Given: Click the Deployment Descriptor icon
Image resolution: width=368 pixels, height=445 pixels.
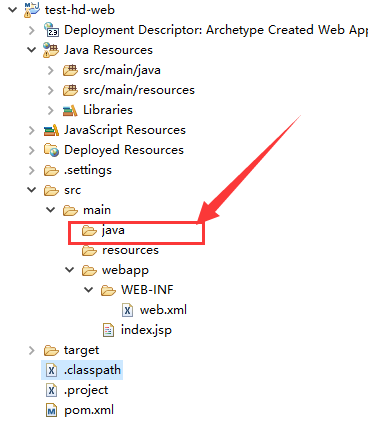Looking at the screenshot, I should click(x=51, y=30).
